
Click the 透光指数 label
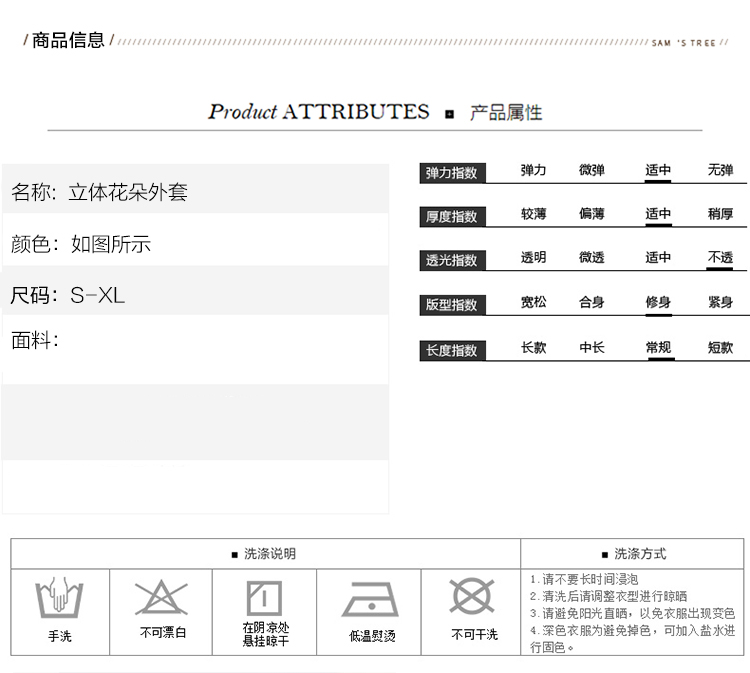click(x=452, y=260)
